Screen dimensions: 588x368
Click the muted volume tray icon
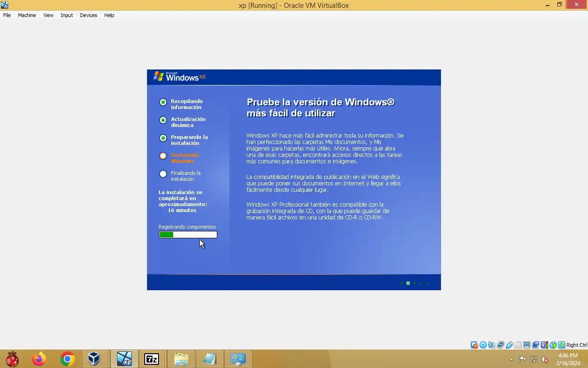click(x=545, y=359)
